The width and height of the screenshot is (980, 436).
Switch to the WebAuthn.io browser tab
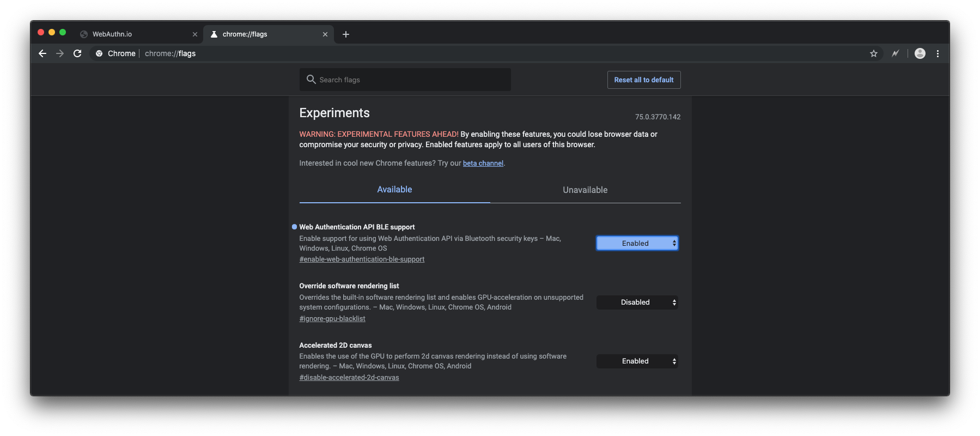(x=136, y=34)
